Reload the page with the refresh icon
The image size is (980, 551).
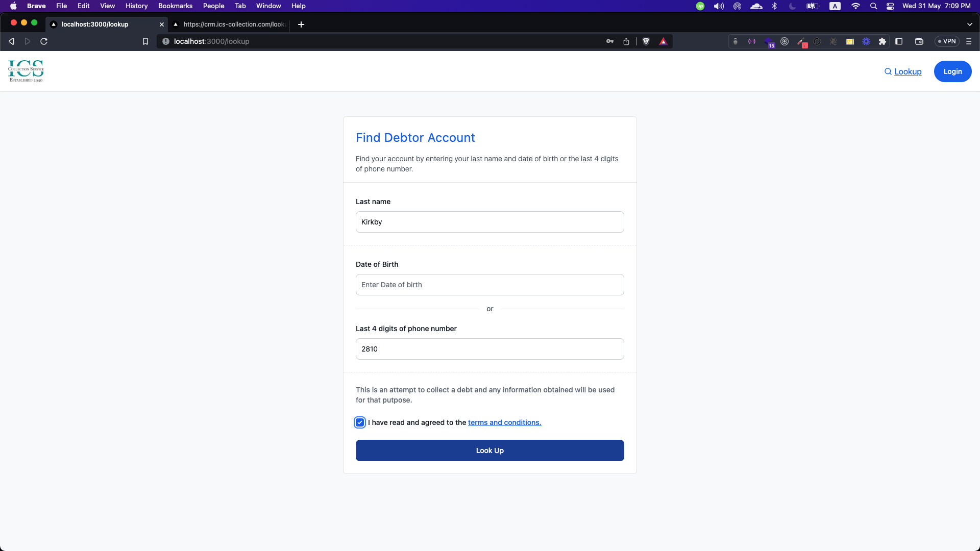[x=44, y=41]
